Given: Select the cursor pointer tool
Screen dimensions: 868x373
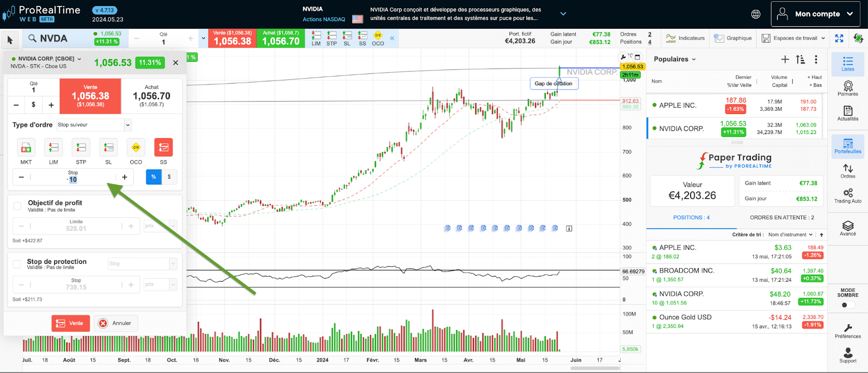Looking at the screenshot, I should tap(10, 39).
